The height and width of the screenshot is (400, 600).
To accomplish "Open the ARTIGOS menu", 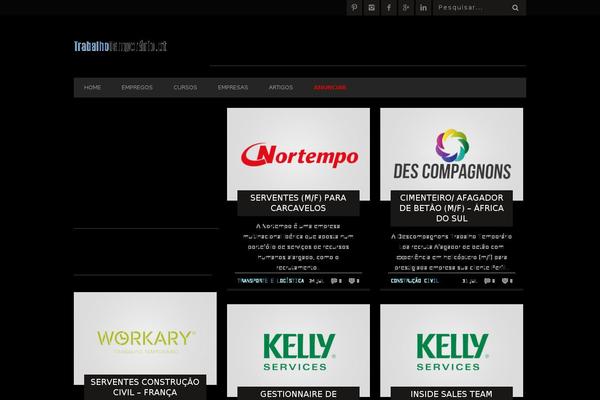I will (280, 88).
